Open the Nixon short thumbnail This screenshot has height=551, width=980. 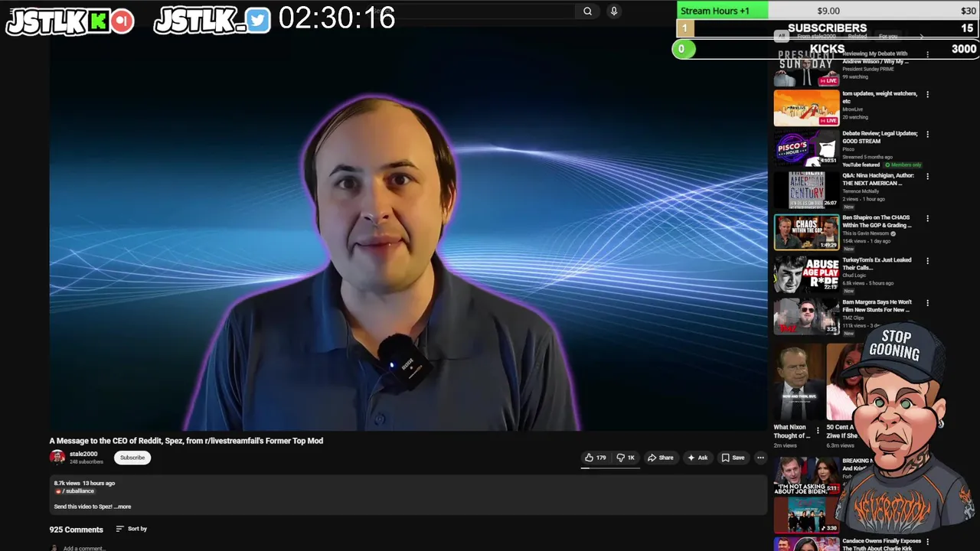point(798,381)
